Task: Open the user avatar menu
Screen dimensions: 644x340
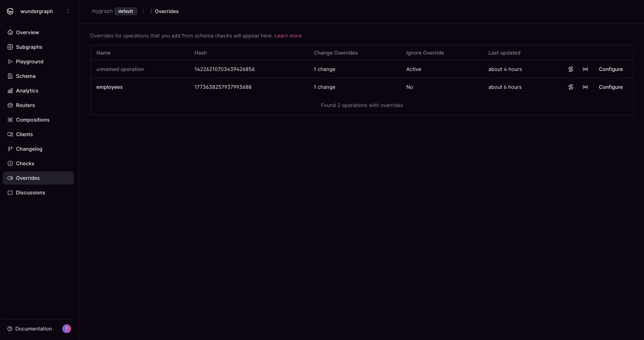Action: (66, 329)
